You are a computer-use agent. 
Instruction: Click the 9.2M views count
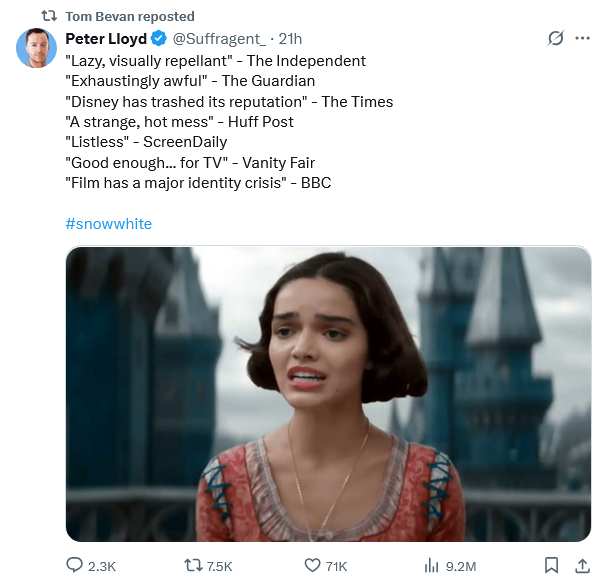[x=460, y=566]
